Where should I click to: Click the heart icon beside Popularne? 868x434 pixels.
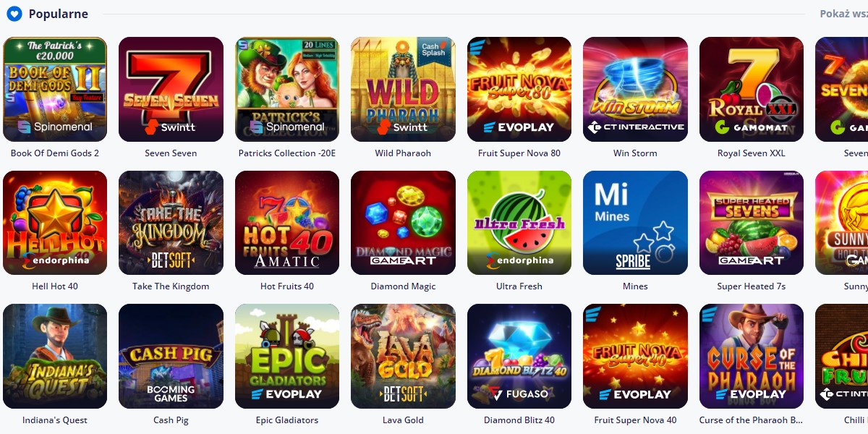coord(14,14)
